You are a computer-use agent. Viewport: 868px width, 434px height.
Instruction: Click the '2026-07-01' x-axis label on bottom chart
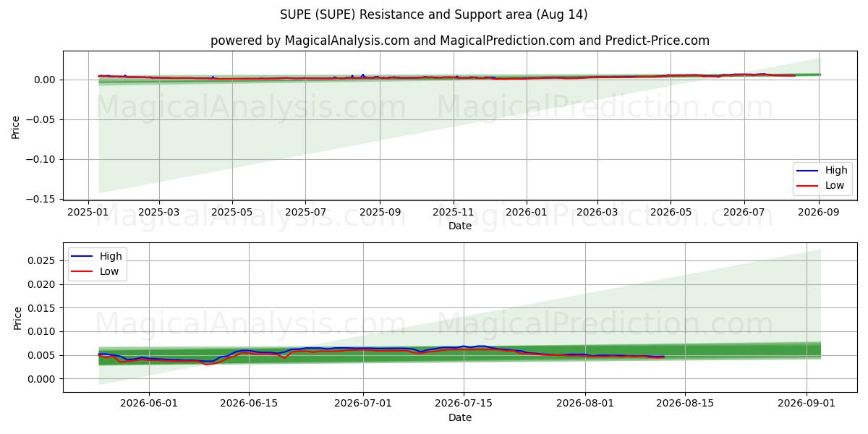click(x=363, y=404)
